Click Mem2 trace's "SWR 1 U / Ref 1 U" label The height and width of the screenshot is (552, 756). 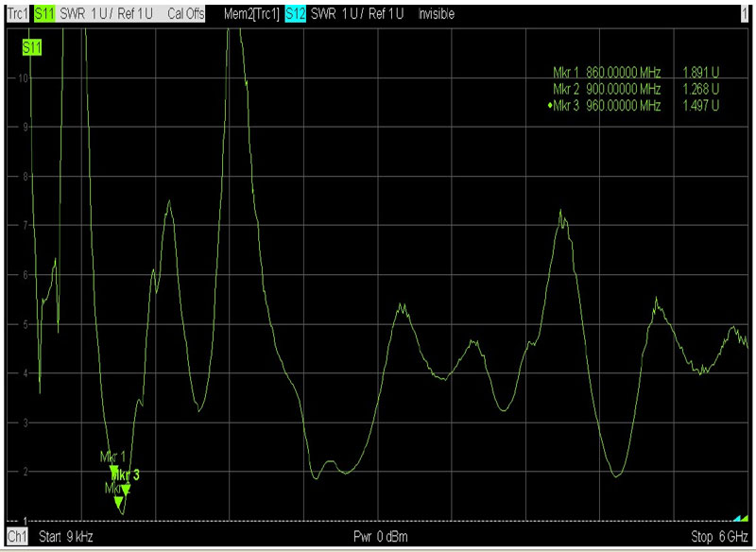coord(357,14)
